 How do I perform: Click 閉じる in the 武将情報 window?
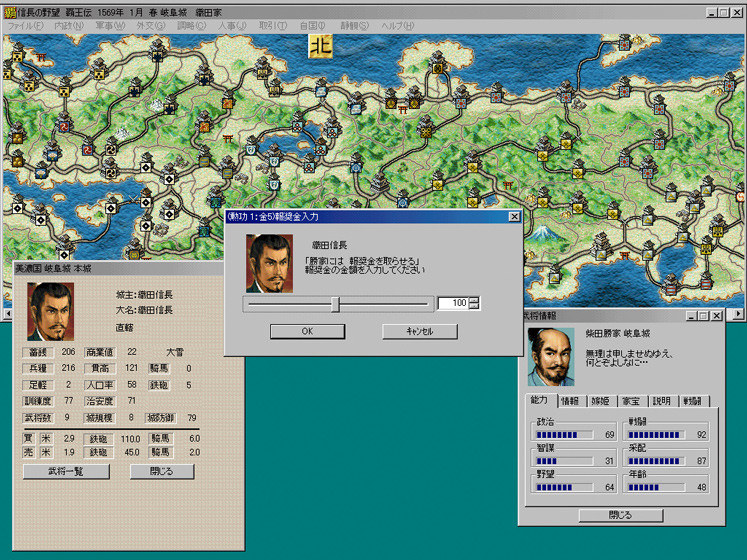[621, 515]
